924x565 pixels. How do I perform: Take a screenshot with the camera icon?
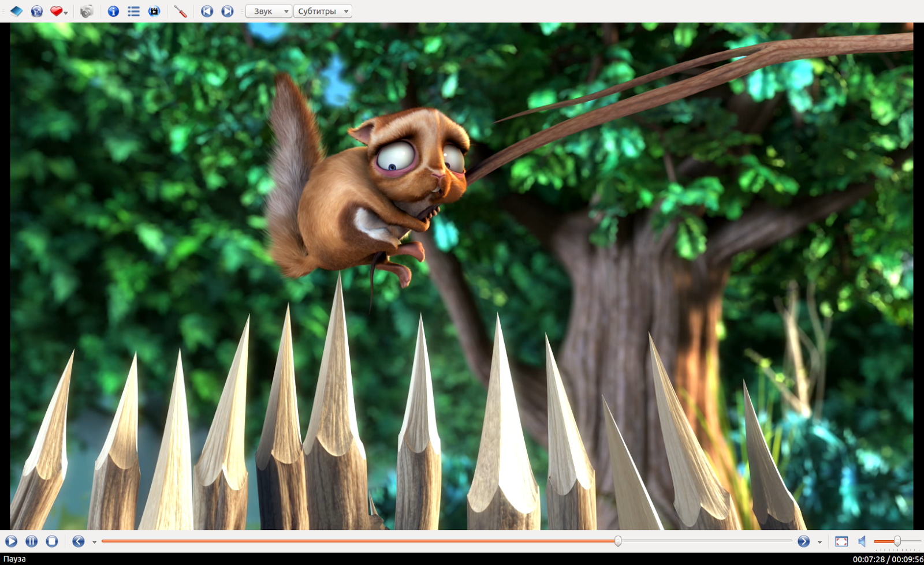[86, 11]
